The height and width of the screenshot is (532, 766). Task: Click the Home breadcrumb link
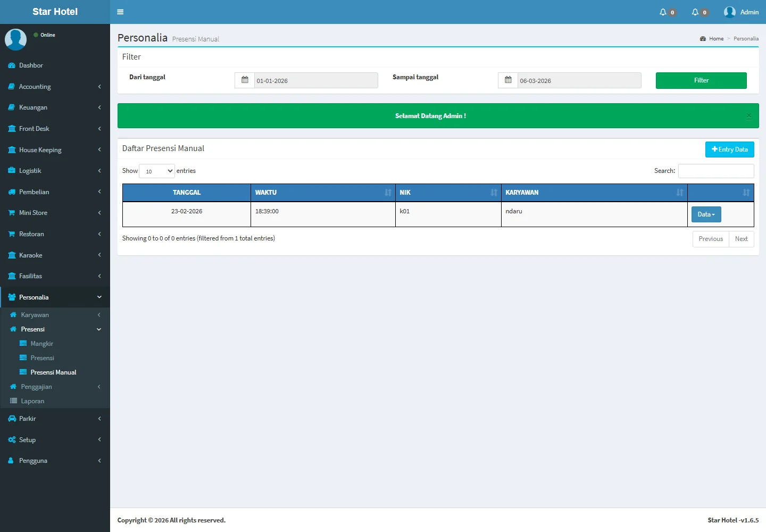coord(716,39)
